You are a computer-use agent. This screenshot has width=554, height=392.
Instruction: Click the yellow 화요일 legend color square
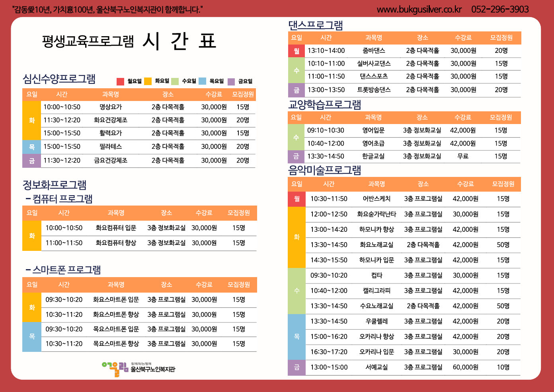coord(148,82)
